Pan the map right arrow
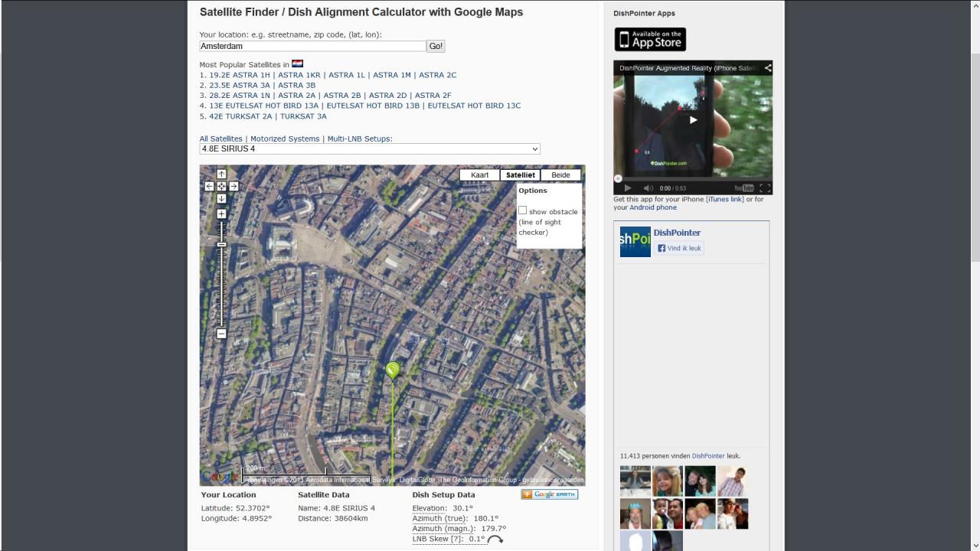Viewport: 980px width, 551px height. click(234, 186)
